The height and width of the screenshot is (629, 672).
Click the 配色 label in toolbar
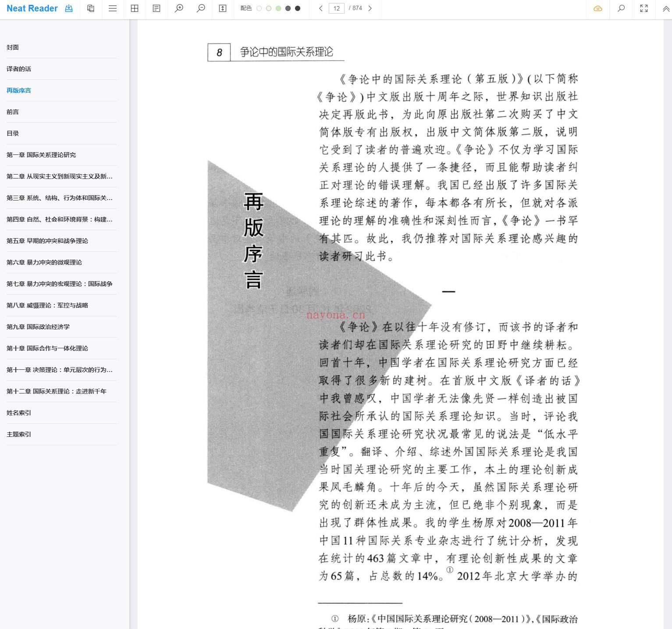[246, 8]
